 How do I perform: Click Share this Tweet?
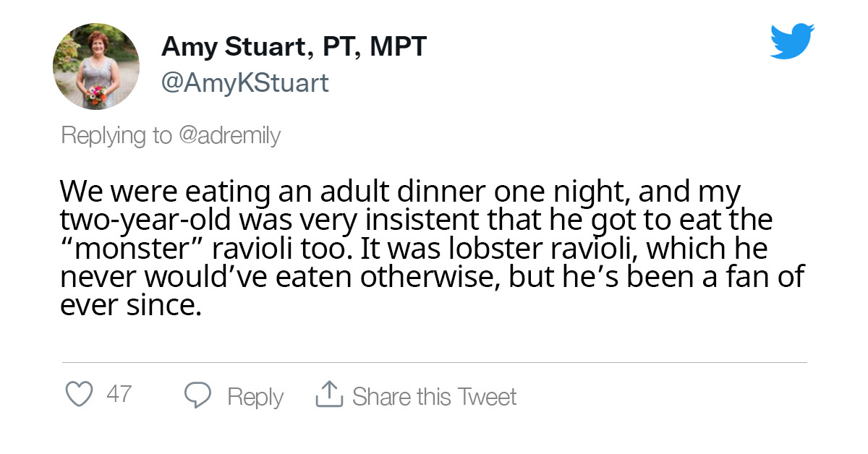(x=434, y=396)
